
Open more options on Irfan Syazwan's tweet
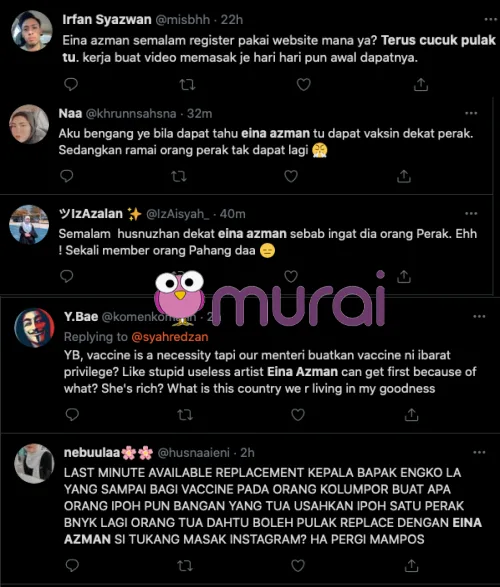pyautogui.click(x=491, y=19)
